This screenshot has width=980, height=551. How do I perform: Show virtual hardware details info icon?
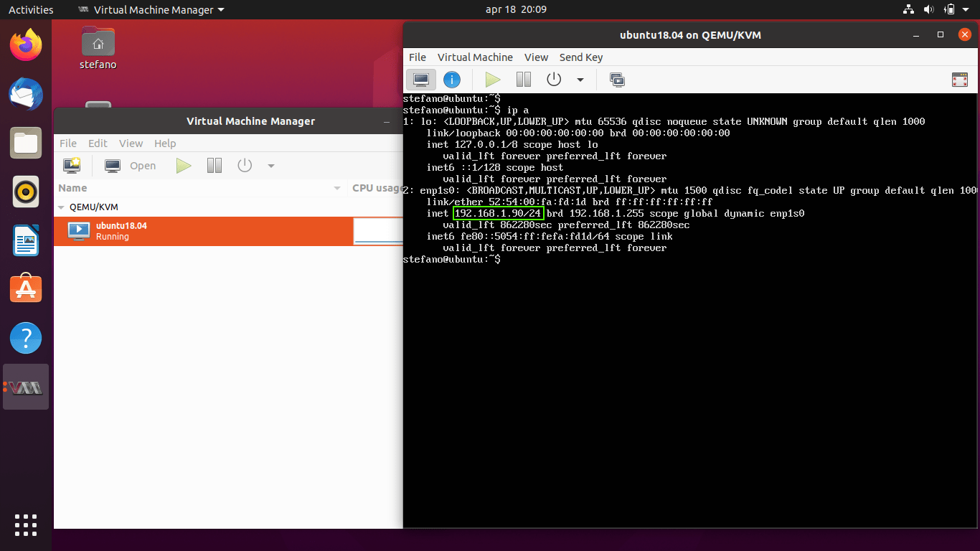tap(452, 80)
